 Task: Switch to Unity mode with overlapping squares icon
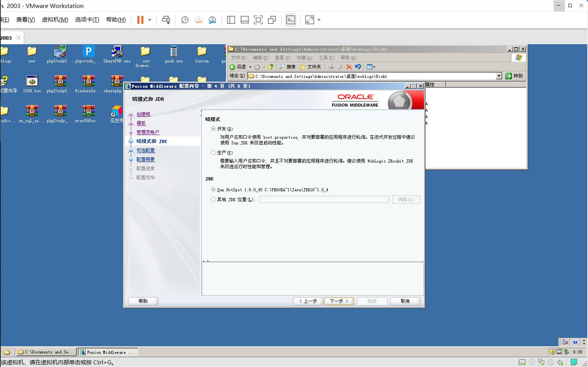coord(272,20)
